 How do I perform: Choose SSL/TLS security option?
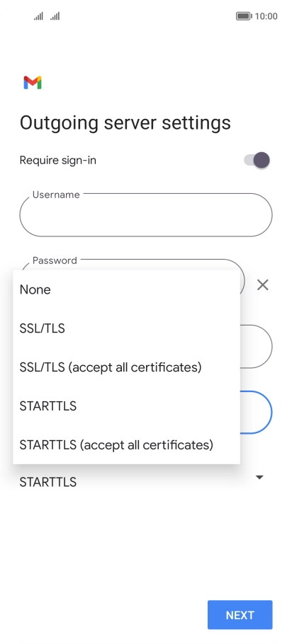point(126,328)
